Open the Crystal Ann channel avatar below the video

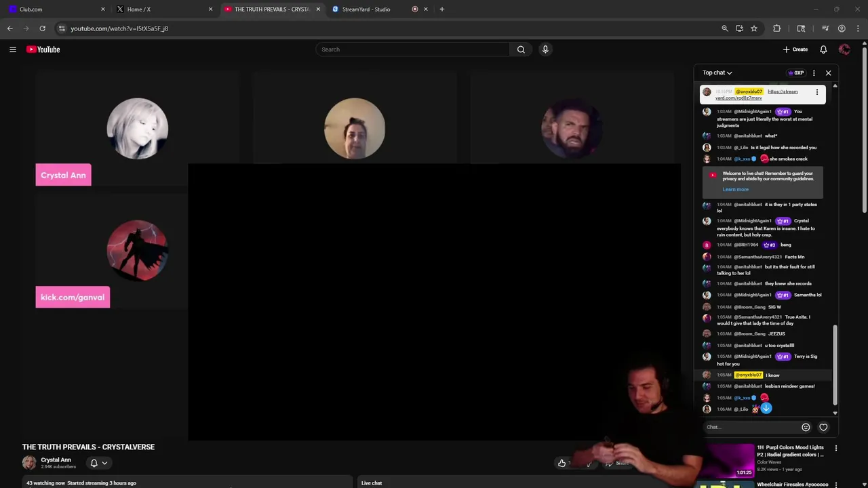click(x=29, y=463)
